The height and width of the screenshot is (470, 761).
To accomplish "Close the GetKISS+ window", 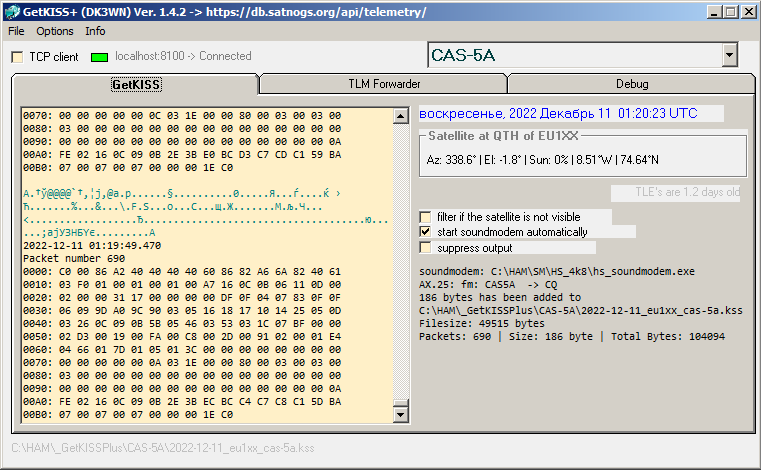I will pos(748,12).
